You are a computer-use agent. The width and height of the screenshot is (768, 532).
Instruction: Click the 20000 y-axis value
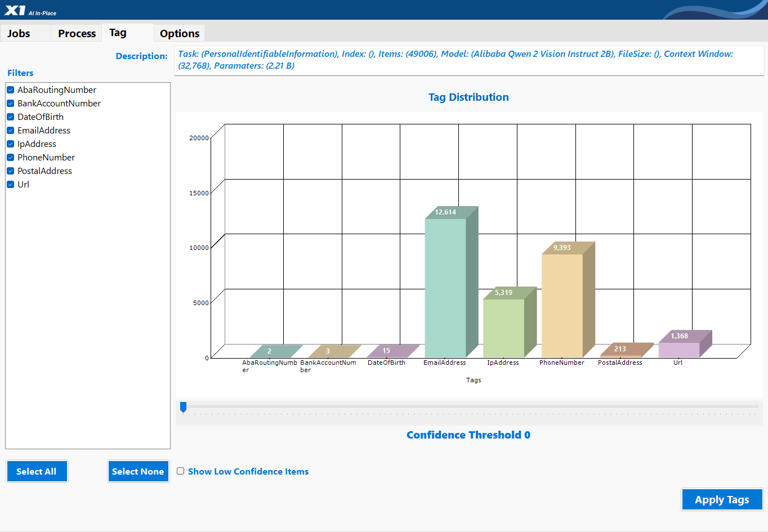point(199,138)
